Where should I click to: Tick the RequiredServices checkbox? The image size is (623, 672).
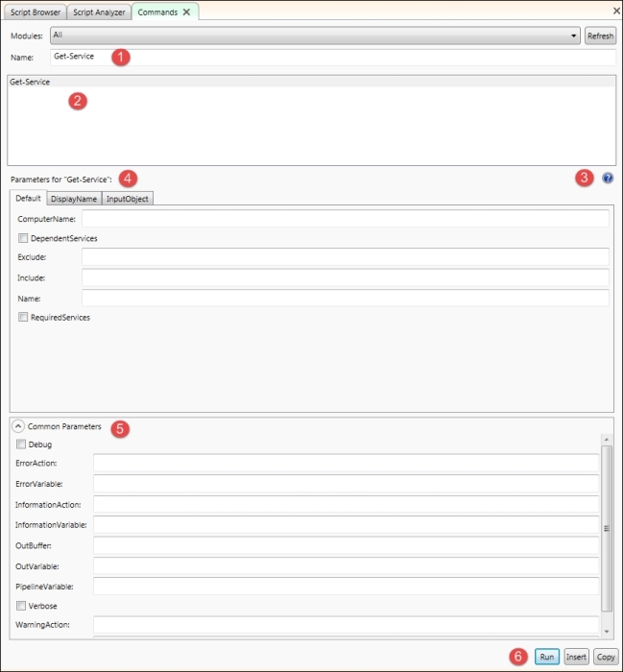23,317
